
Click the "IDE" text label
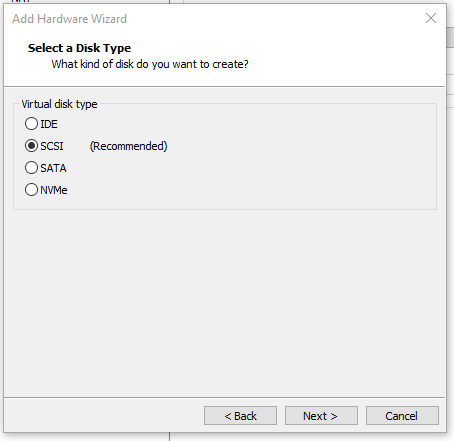[49, 124]
